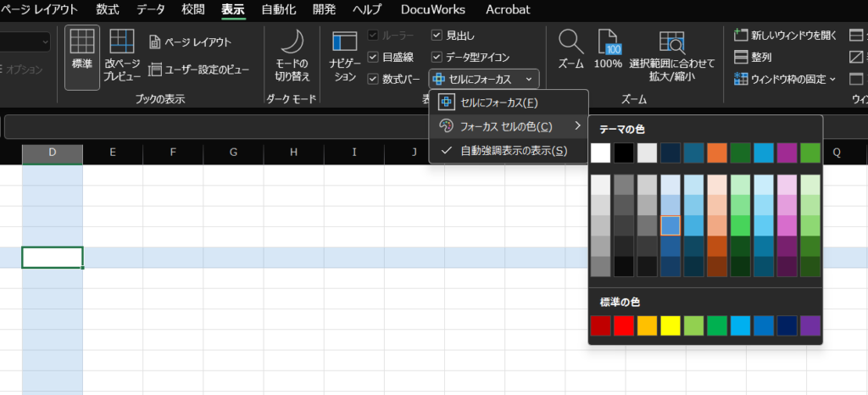This screenshot has width=868, height=395.
Task: Select column D header
Action: click(x=53, y=153)
